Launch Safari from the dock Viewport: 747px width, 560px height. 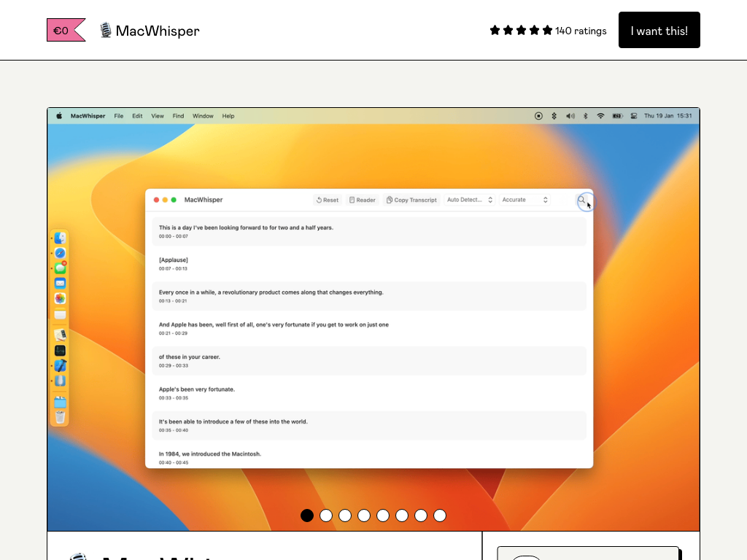pos(60,253)
